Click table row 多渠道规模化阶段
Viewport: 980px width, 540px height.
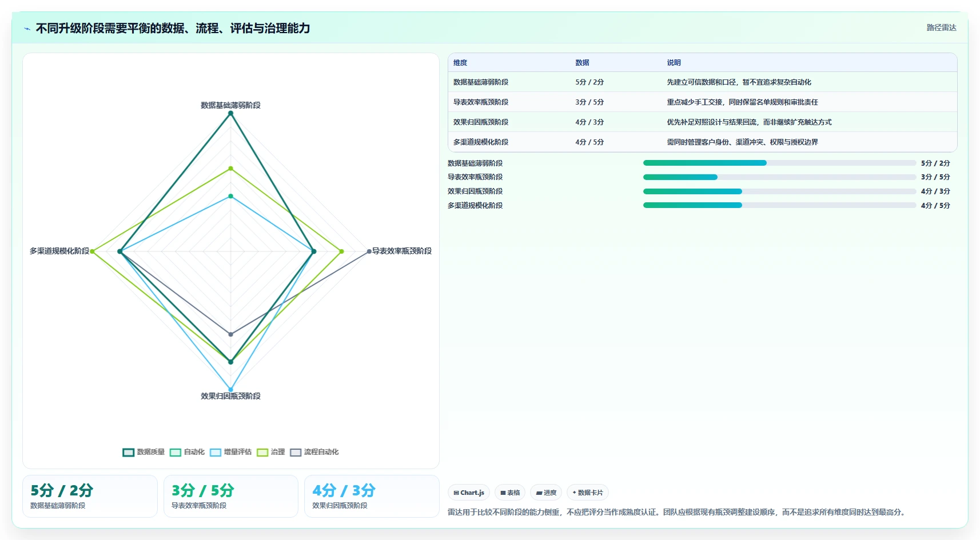[702, 142]
